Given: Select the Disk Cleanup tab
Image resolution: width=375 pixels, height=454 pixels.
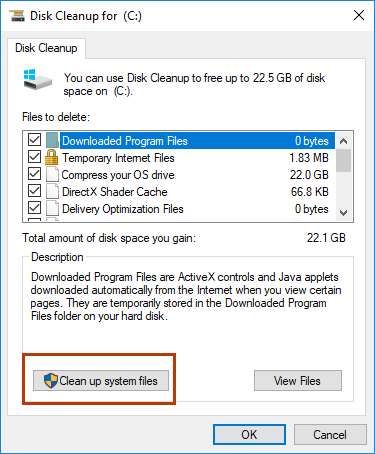Looking at the screenshot, I should [x=46, y=48].
